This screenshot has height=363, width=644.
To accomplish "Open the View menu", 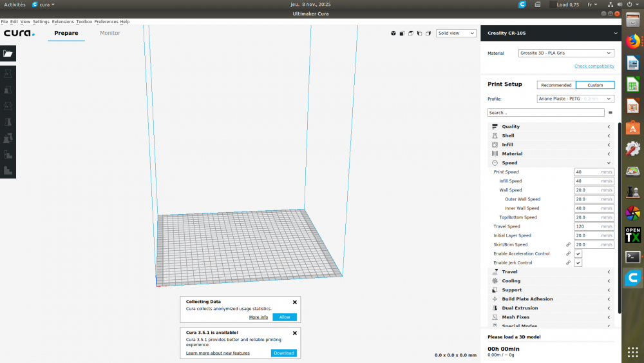I will pyautogui.click(x=25, y=22).
